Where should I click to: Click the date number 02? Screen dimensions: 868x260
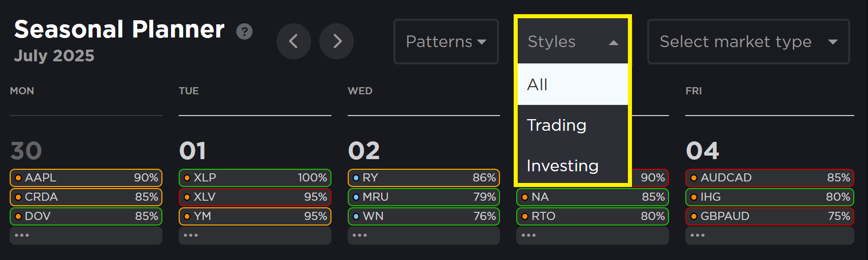tap(364, 151)
